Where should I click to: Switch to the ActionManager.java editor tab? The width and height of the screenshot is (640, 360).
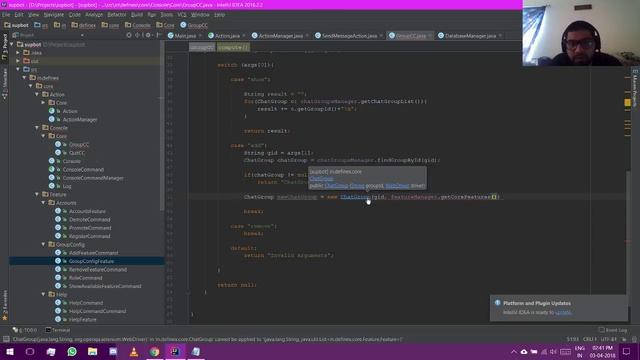tap(280, 36)
